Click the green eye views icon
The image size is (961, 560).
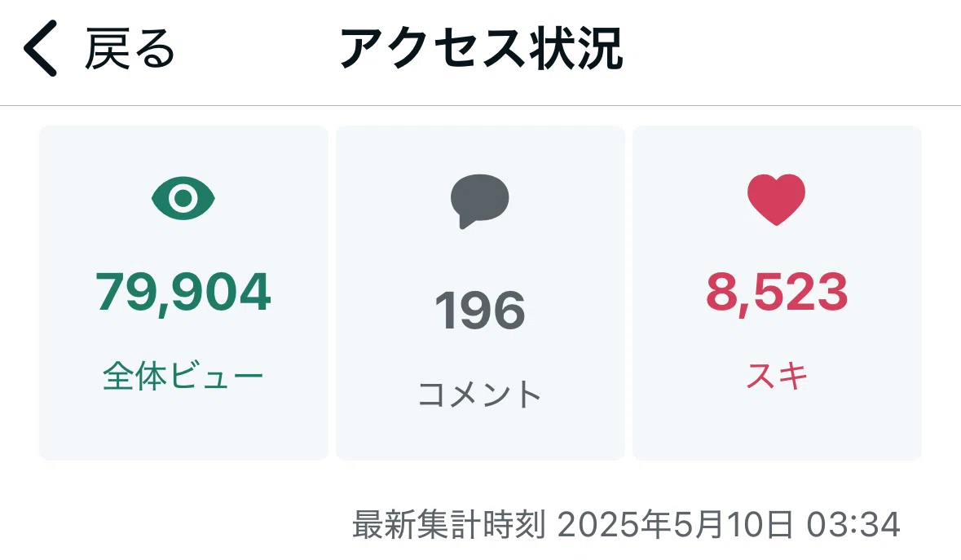click(x=183, y=198)
